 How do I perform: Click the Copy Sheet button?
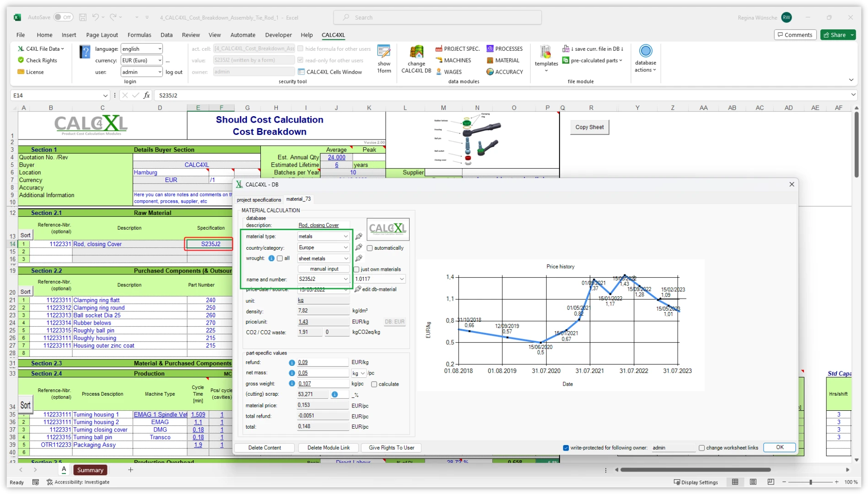[x=589, y=127]
